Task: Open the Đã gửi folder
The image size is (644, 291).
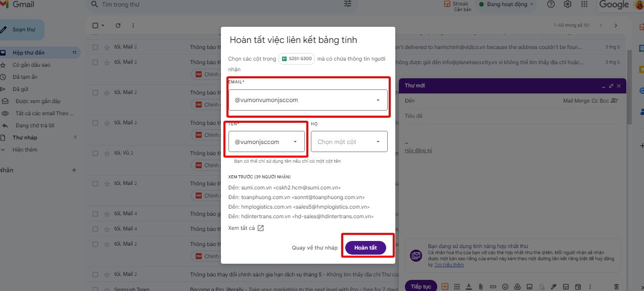Action: [21, 89]
